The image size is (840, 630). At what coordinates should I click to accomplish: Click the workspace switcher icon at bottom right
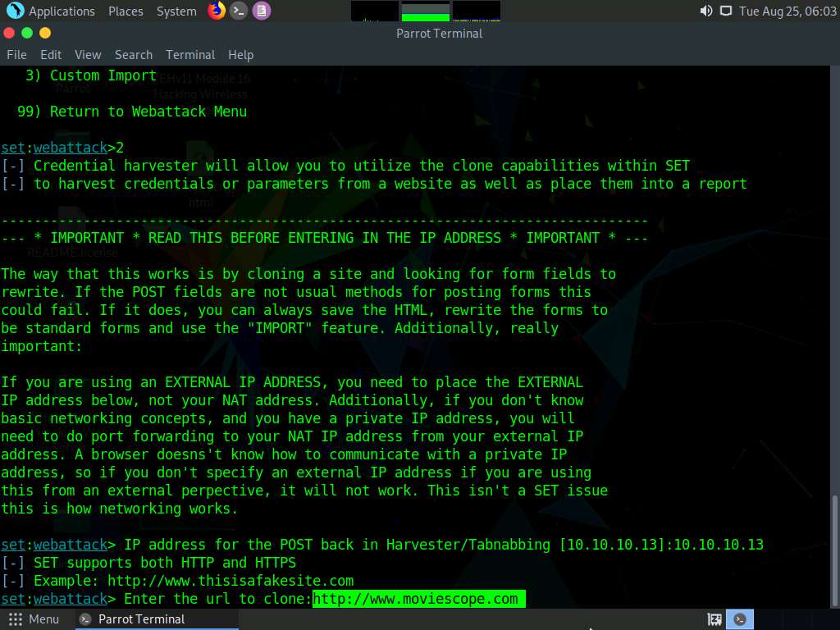pyautogui.click(x=714, y=620)
